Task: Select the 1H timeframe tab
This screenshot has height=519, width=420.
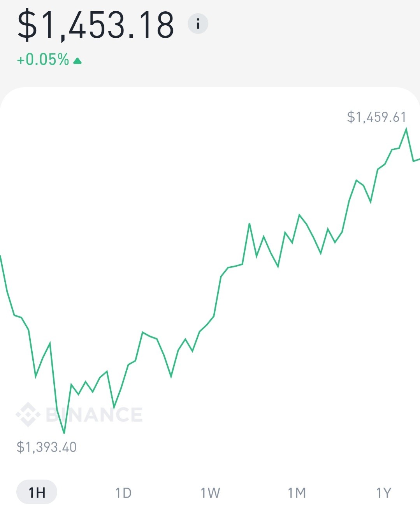Action: coord(37,493)
